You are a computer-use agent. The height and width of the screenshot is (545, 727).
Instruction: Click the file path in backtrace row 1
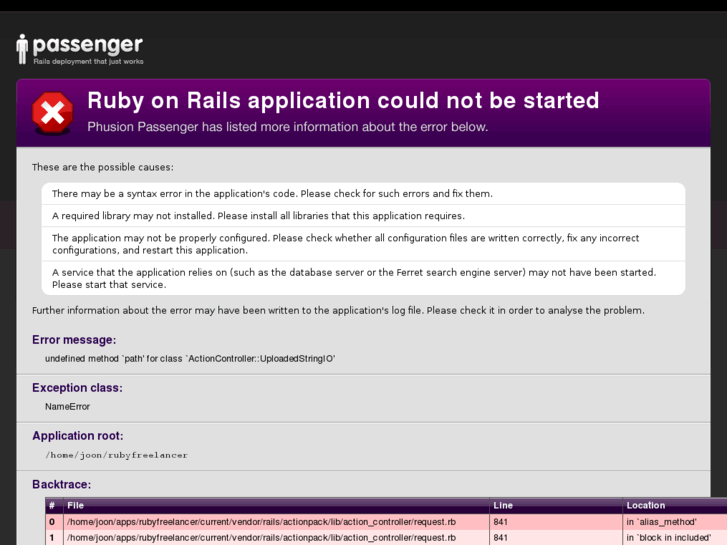[x=261, y=538]
